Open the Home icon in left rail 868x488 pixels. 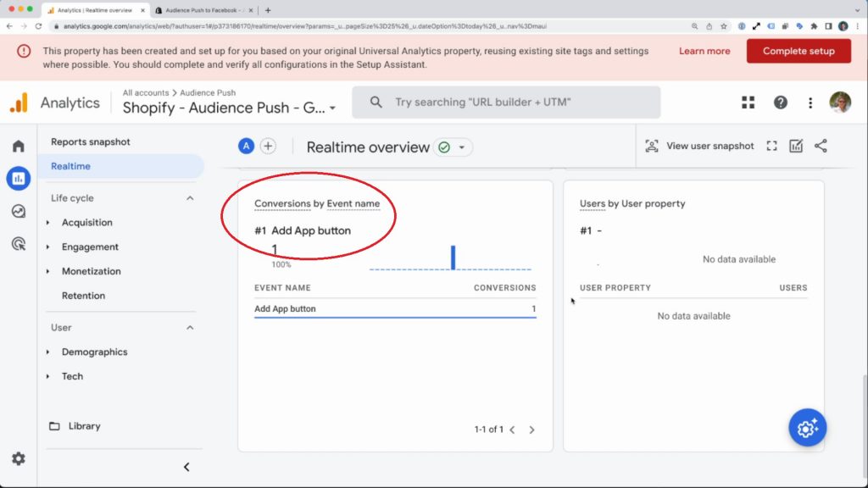click(19, 146)
